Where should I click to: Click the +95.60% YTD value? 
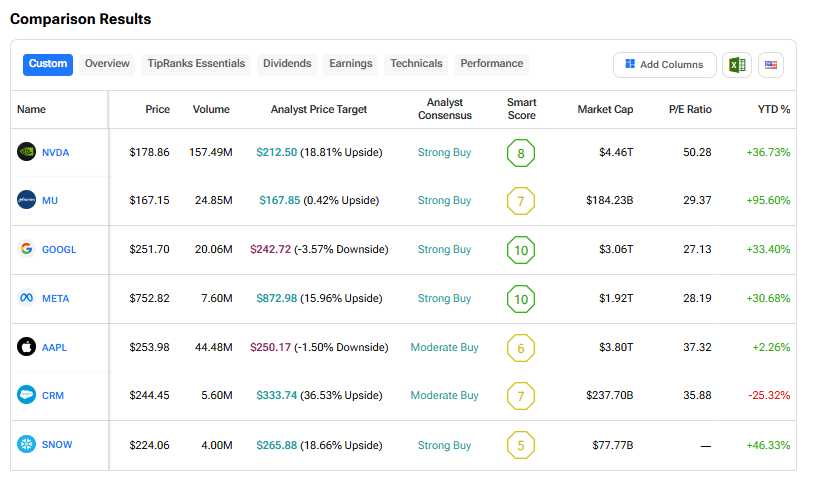(x=768, y=200)
